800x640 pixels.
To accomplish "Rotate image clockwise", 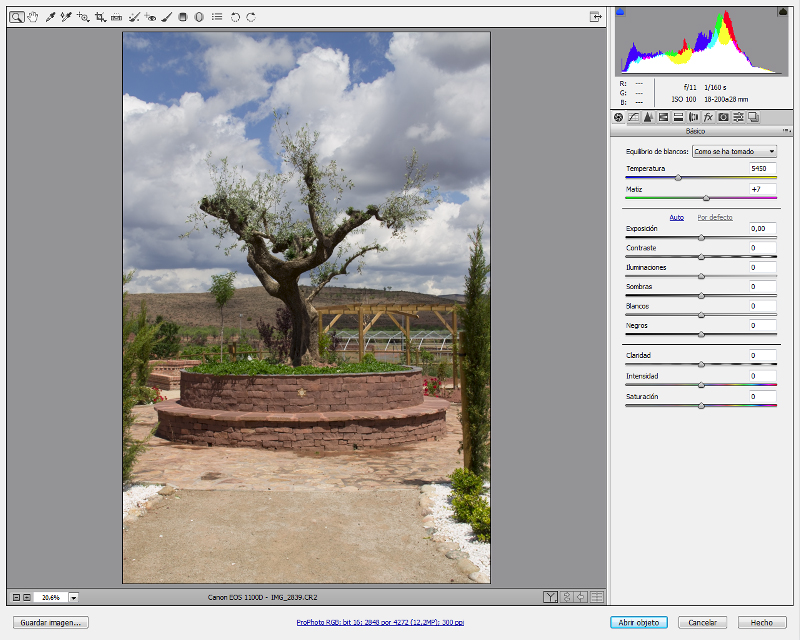I will tap(251, 17).
